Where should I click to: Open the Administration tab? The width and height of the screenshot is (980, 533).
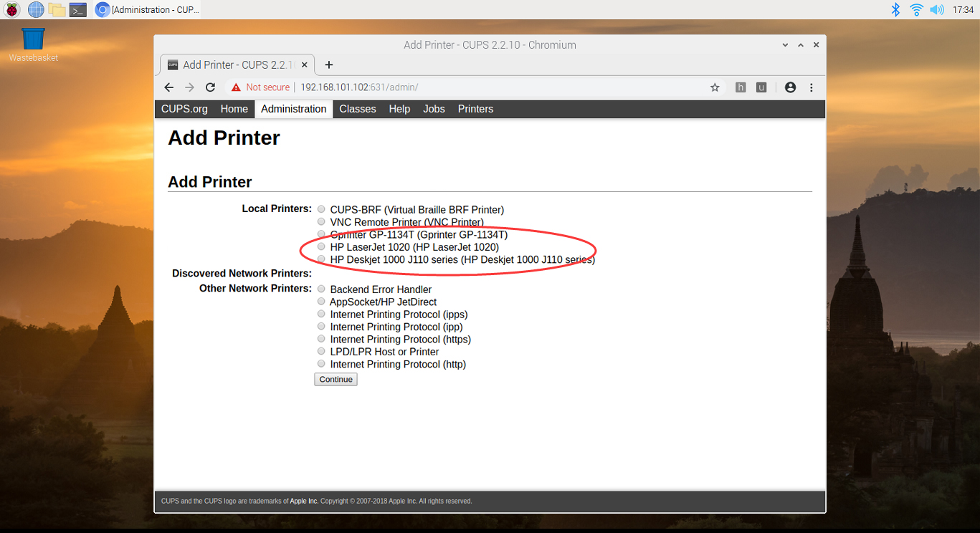(293, 109)
